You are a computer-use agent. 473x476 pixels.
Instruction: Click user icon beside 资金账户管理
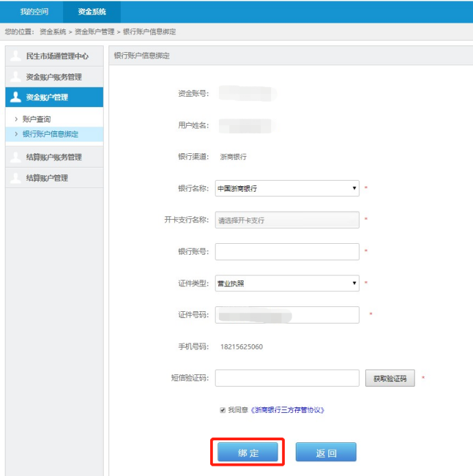point(16,97)
